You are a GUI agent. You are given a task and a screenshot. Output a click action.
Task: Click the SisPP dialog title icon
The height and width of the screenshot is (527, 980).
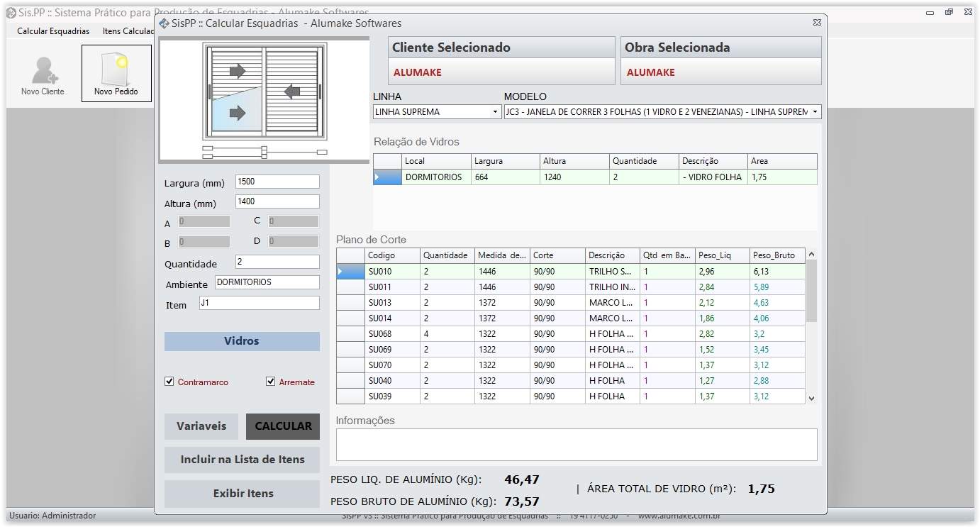click(x=164, y=23)
